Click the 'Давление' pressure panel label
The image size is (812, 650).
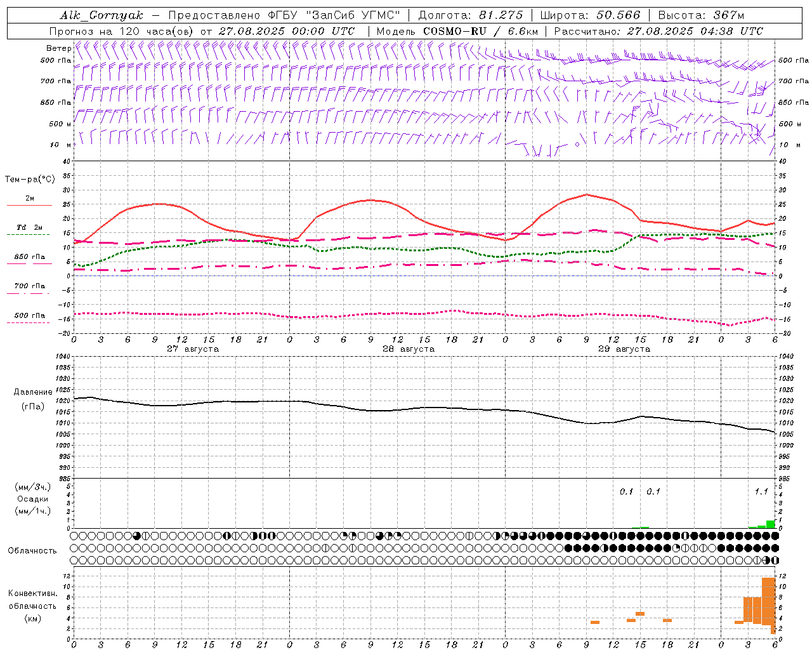[32, 392]
